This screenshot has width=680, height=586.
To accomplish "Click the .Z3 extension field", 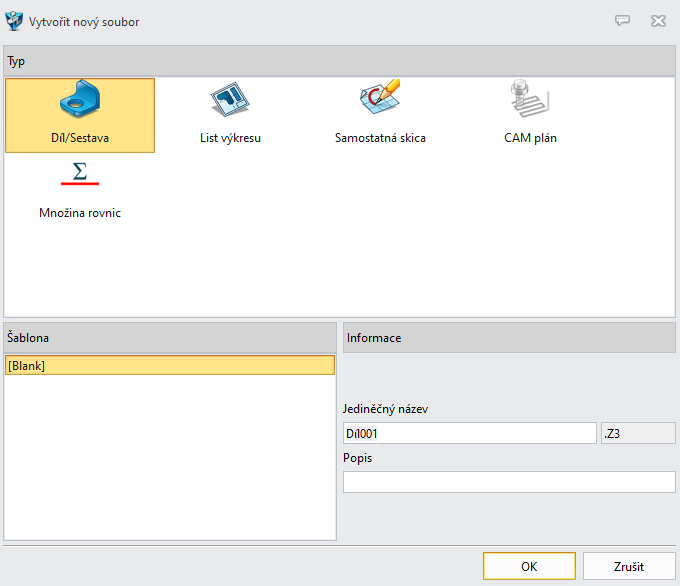I will [x=638, y=433].
